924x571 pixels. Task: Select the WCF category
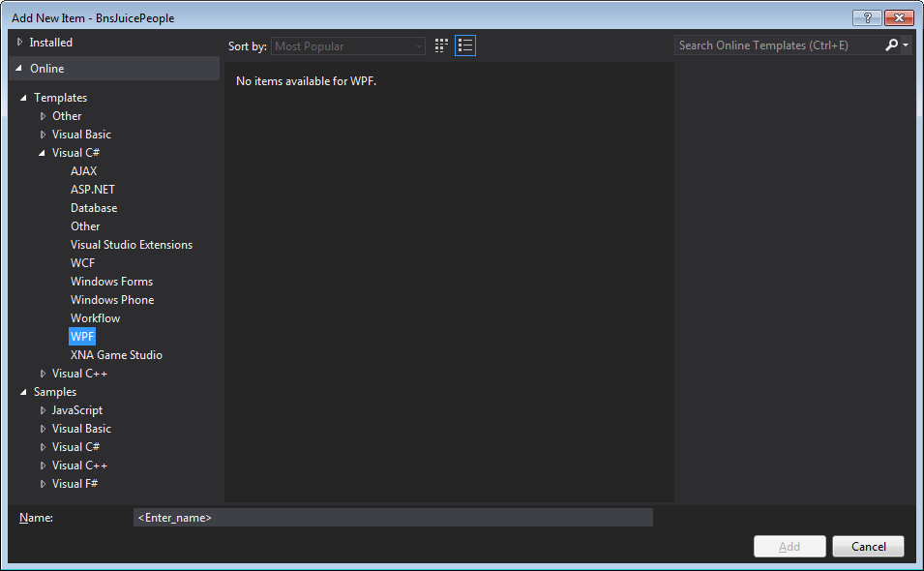point(82,263)
